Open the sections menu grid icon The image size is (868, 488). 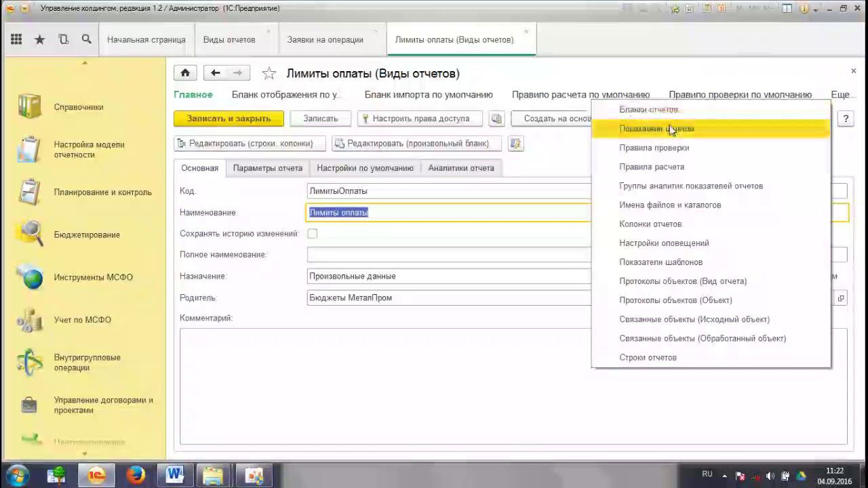click(x=16, y=39)
